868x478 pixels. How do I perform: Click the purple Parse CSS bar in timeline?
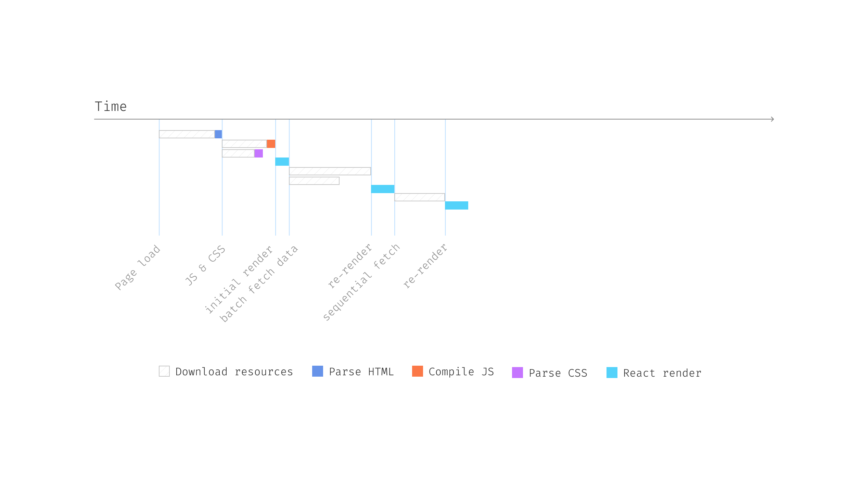259,153
